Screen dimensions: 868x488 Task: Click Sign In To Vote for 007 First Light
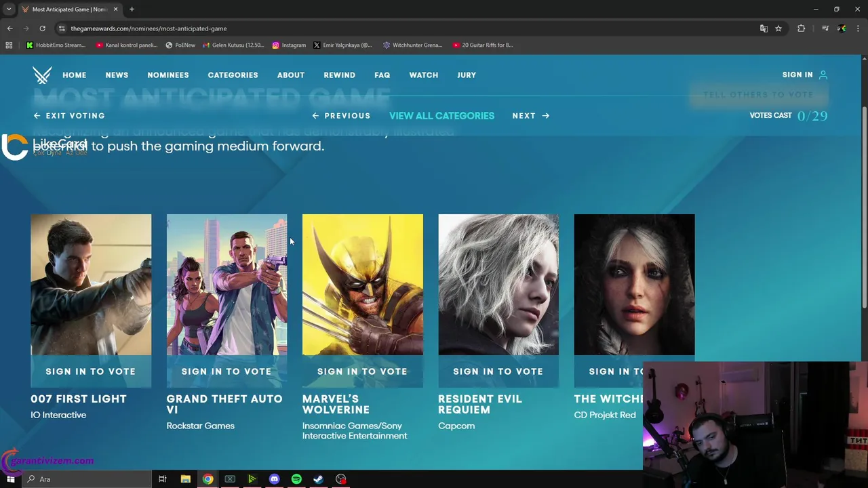point(91,371)
